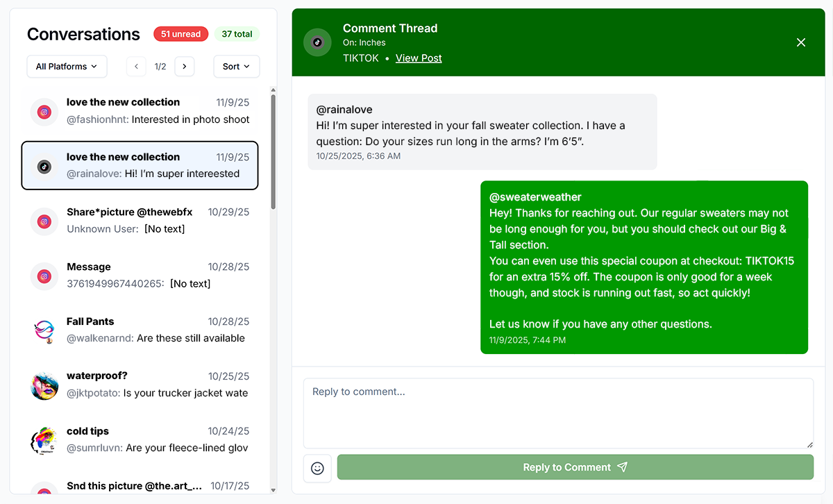Click the previous page chevron

coord(136,66)
